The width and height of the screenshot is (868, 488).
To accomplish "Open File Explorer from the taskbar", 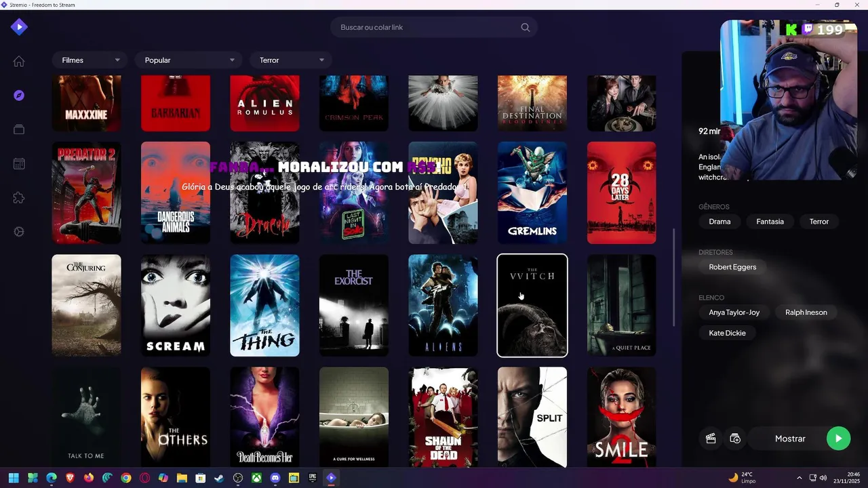I will point(182,478).
